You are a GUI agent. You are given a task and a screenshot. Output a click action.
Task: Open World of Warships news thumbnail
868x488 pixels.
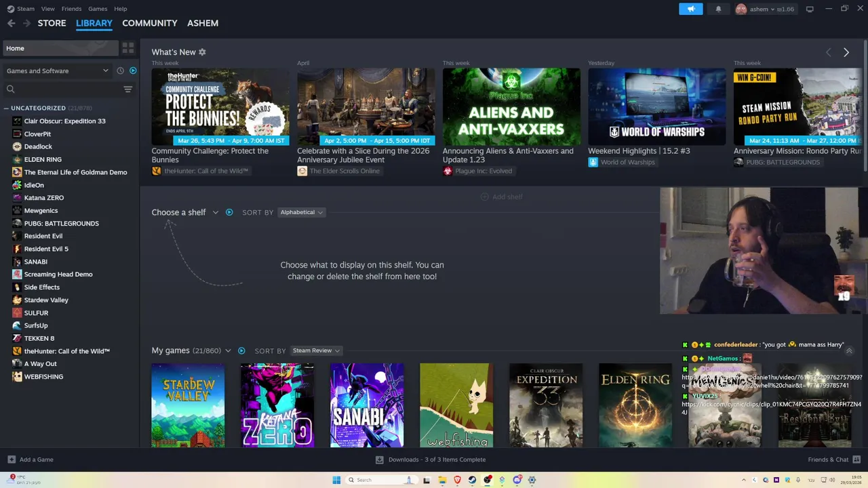(656, 106)
